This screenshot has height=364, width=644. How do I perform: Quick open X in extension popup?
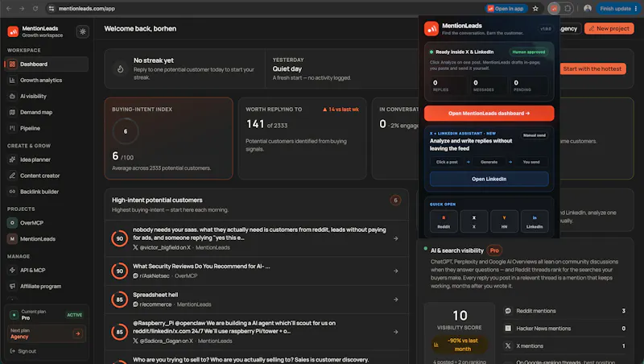point(474,221)
